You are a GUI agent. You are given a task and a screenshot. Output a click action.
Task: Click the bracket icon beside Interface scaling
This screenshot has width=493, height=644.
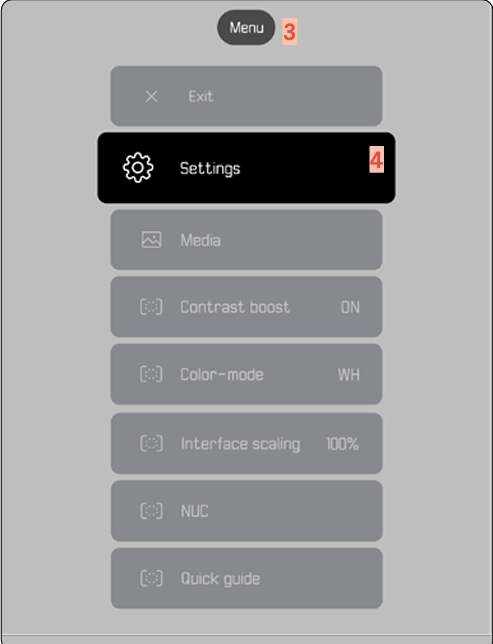151,444
